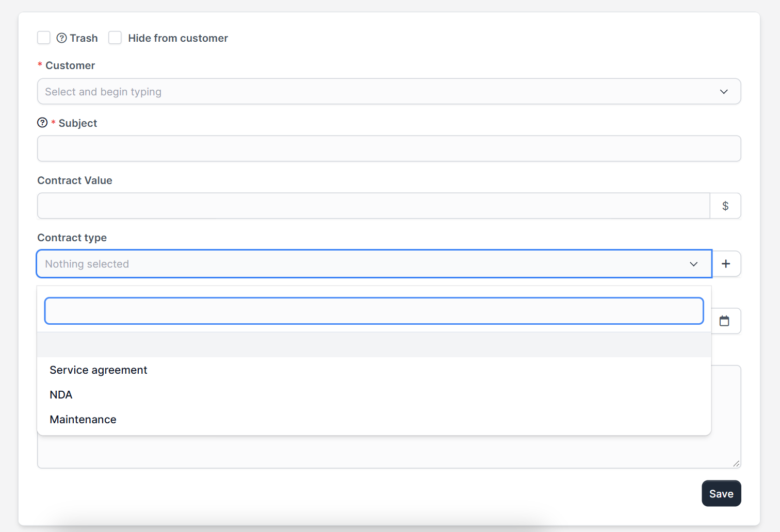
Task: Click the contract type search box
Action: pos(374,311)
